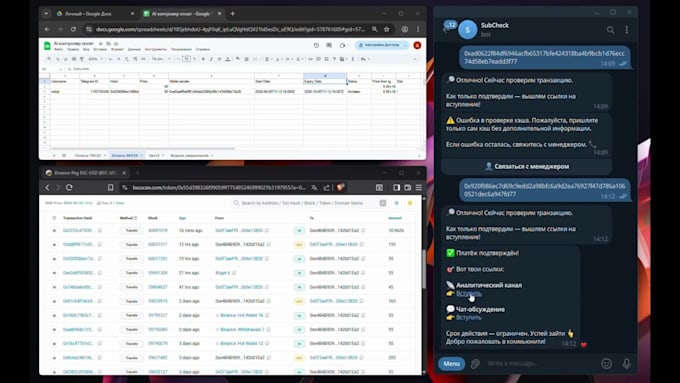Screen dimensions: 680x383
Task: Toggle the BscScan theme icon
Action: click(x=396, y=203)
